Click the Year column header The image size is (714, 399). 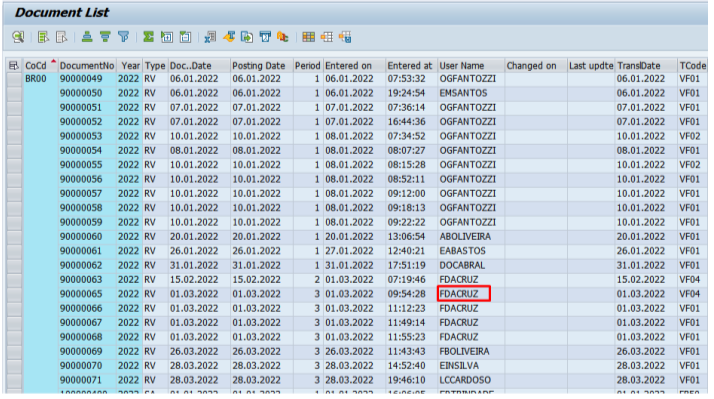click(130, 66)
